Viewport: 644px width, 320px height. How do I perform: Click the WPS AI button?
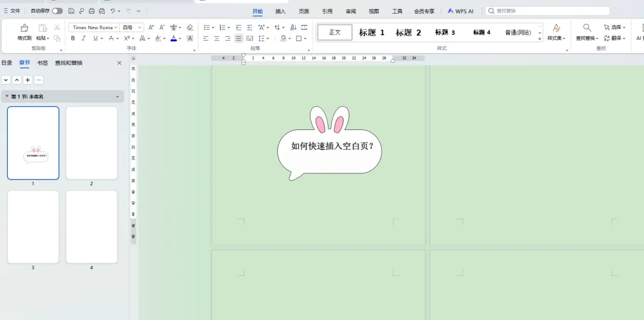coord(460,11)
